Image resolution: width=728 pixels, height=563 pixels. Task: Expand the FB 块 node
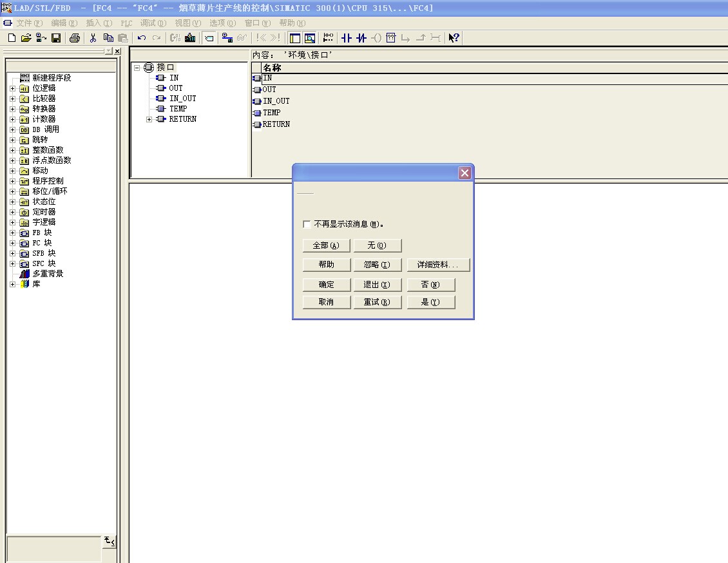(12, 233)
